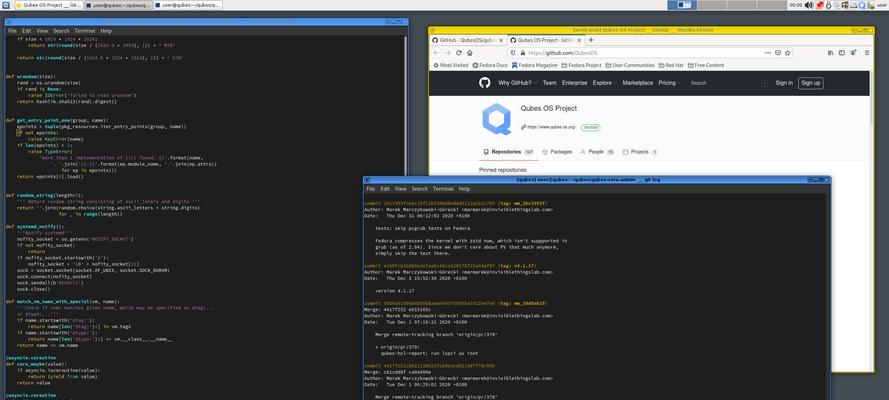Open 'Why GitHub?' dropdown on GitHub header
The height and width of the screenshot is (400, 889).
tap(517, 83)
